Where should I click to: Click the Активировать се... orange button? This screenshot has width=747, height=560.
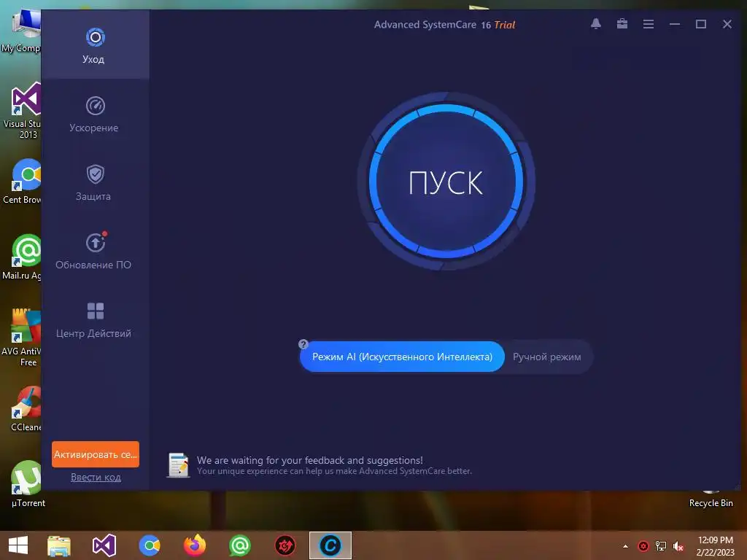(x=96, y=454)
